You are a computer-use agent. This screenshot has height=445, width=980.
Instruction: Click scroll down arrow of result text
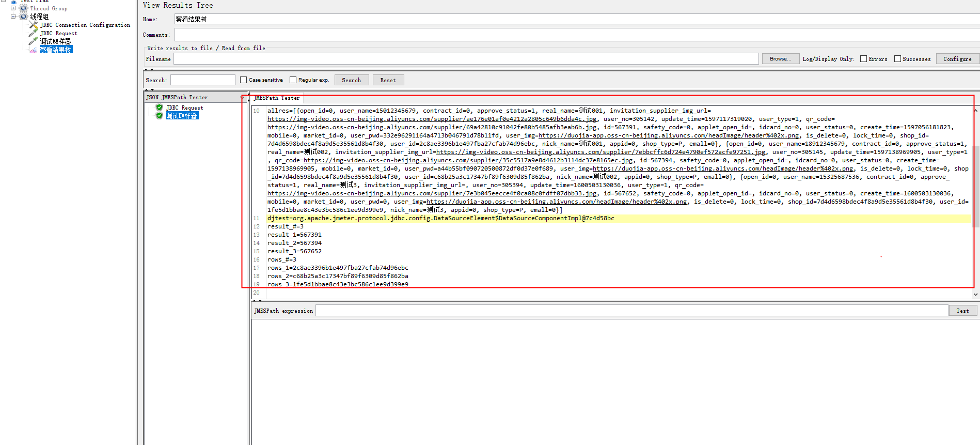[x=975, y=294]
